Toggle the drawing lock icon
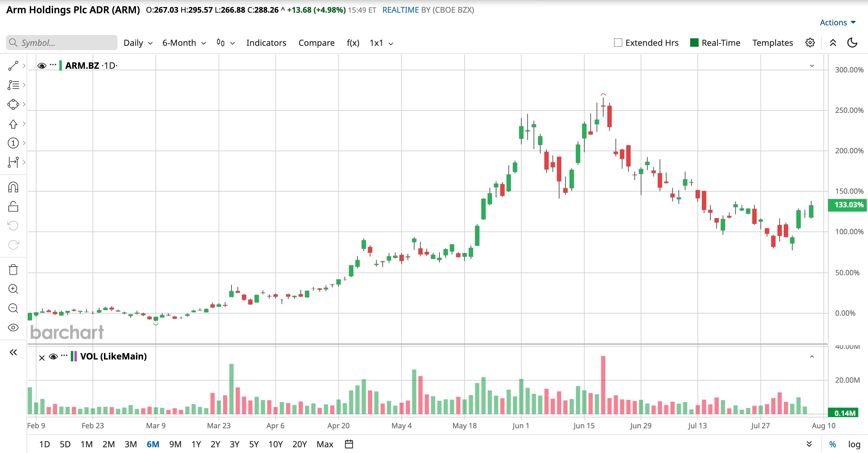868x453 pixels. (13, 206)
